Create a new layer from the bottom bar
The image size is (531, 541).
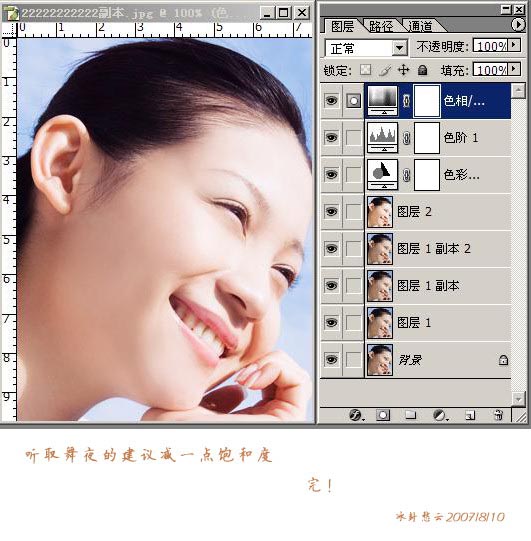[470, 415]
